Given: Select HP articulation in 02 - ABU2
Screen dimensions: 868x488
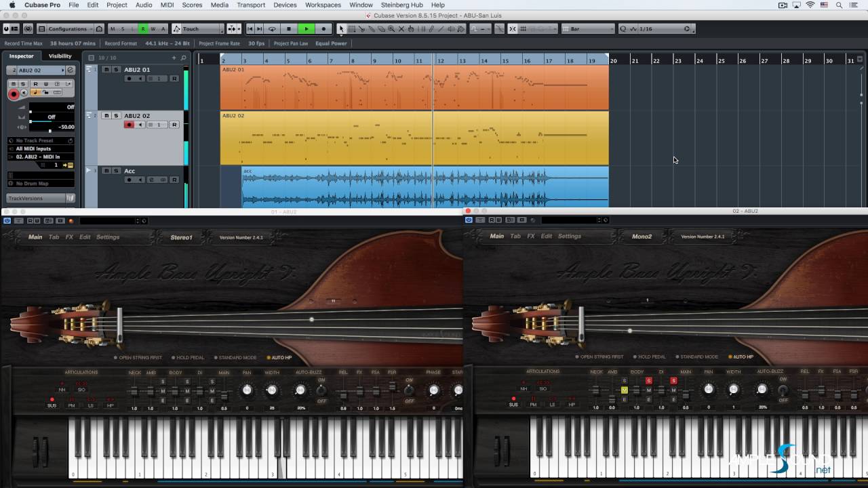Looking at the screenshot, I should pos(572,403).
